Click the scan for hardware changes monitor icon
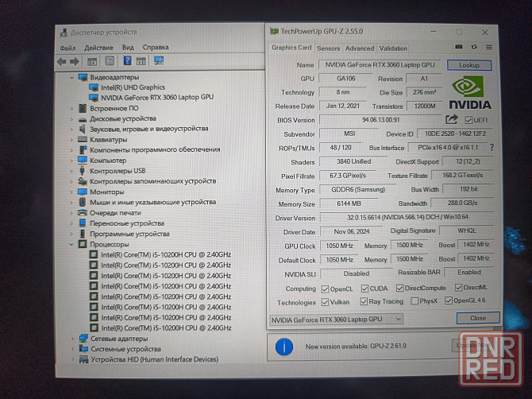The image size is (532, 399). tap(159, 60)
